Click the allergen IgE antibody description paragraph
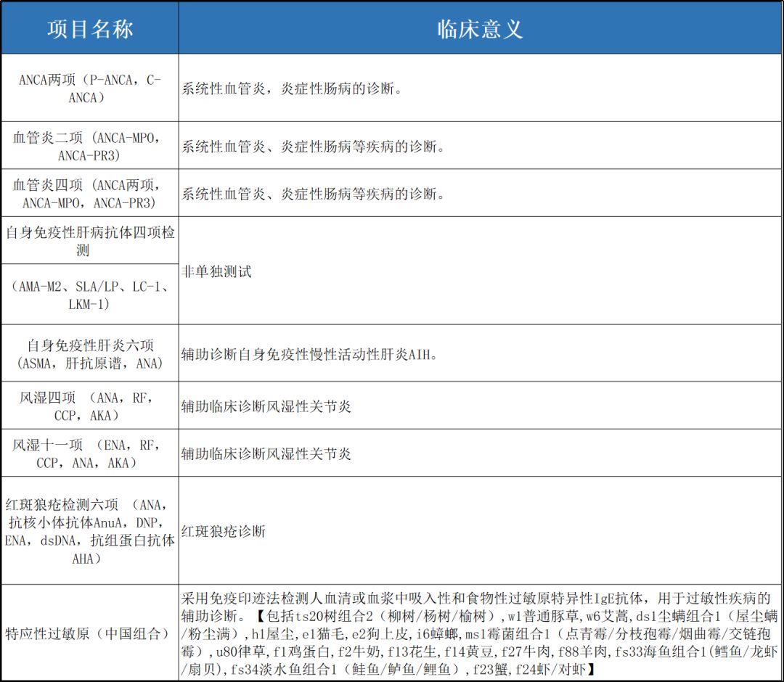Image resolution: width=784 pixels, height=682 pixels. [x=479, y=633]
